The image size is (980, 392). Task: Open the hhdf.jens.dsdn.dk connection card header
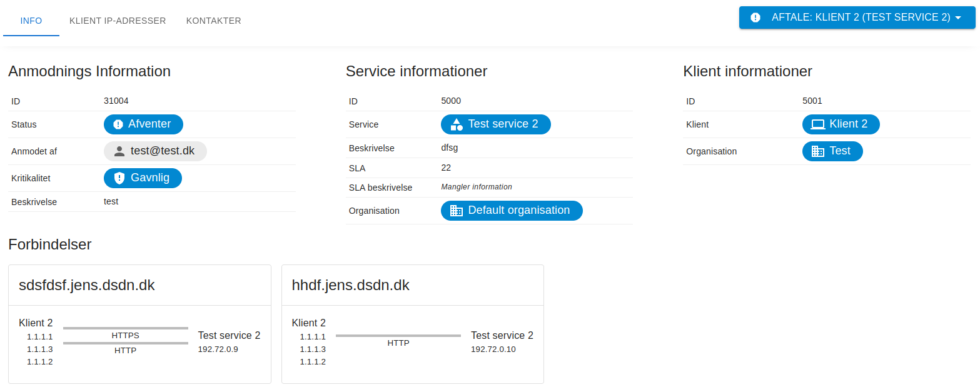(350, 286)
